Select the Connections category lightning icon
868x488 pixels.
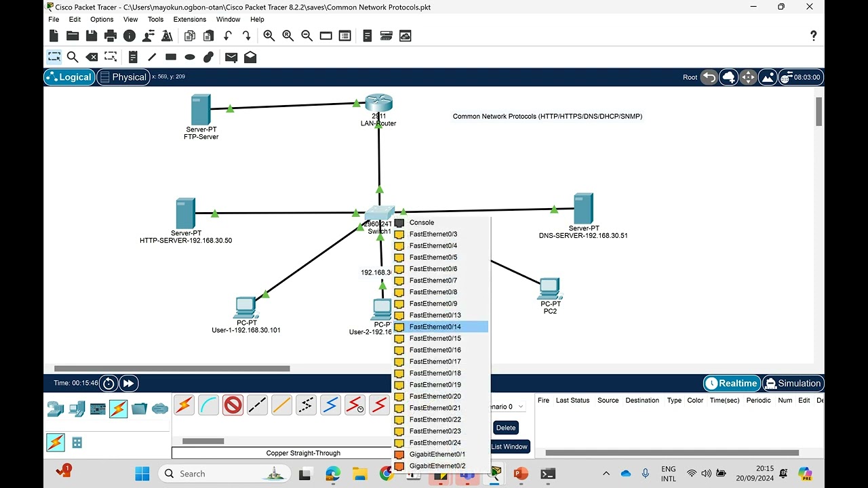point(118,409)
